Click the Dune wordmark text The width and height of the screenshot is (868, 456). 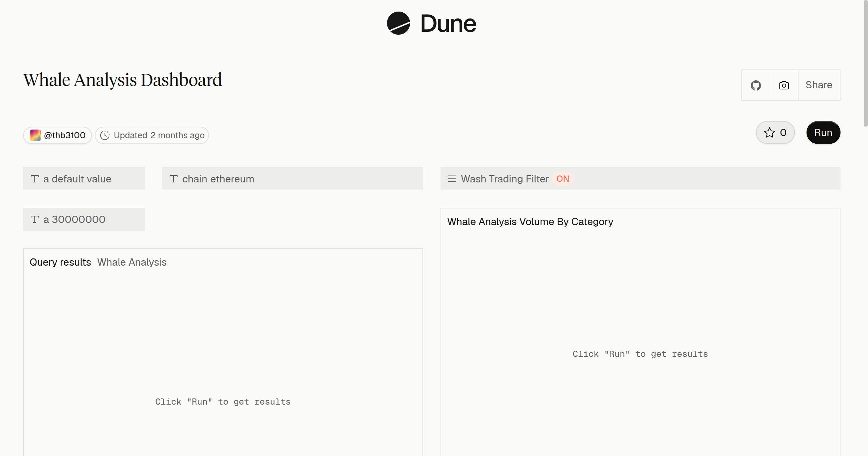coord(448,24)
